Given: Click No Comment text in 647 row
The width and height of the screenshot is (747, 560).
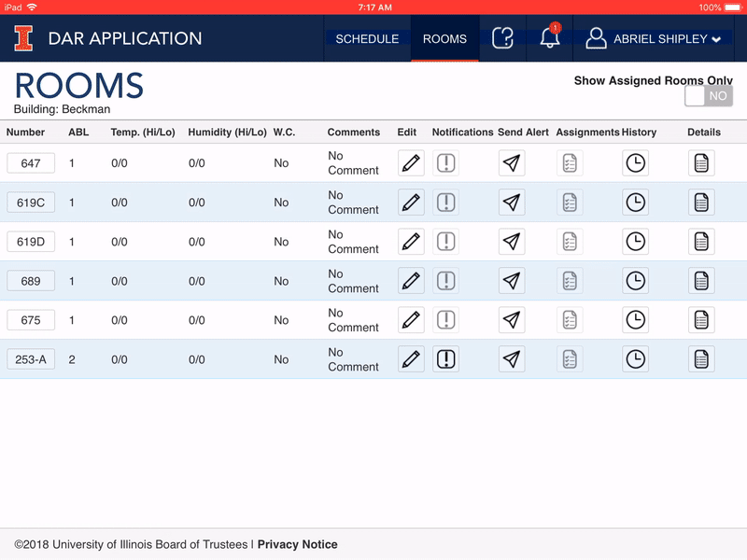Looking at the screenshot, I should pos(353,162).
